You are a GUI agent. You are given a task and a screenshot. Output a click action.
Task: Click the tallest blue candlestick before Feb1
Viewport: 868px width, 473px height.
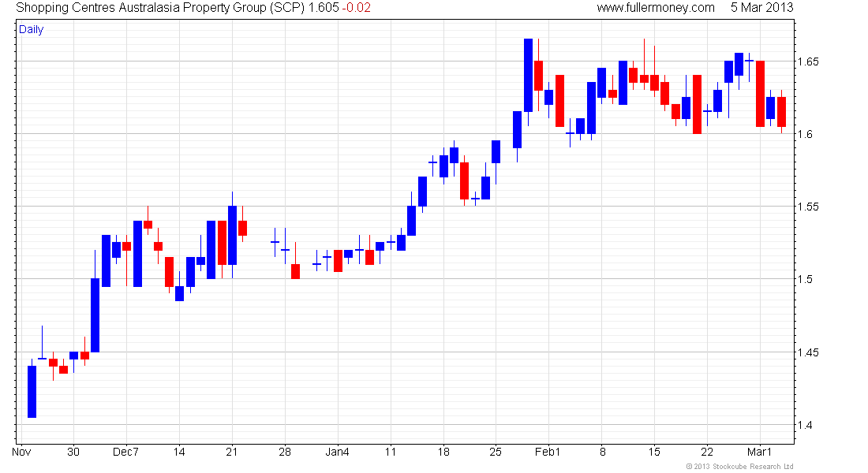coord(528,75)
